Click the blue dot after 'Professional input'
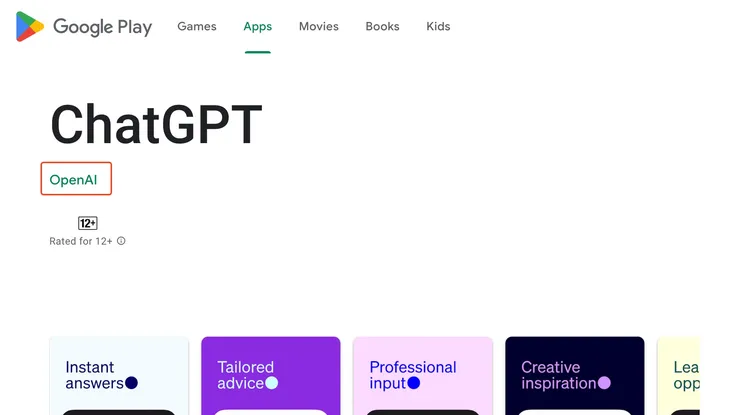 click(x=414, y=383)
